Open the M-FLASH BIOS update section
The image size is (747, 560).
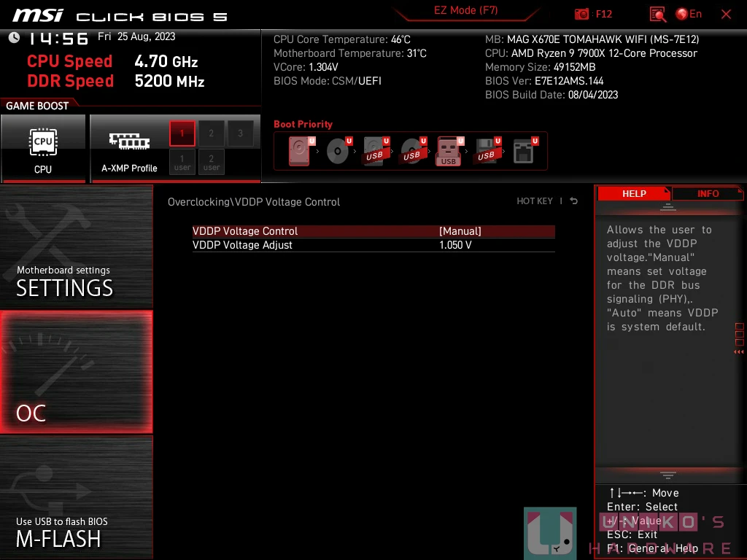[76, 497]
